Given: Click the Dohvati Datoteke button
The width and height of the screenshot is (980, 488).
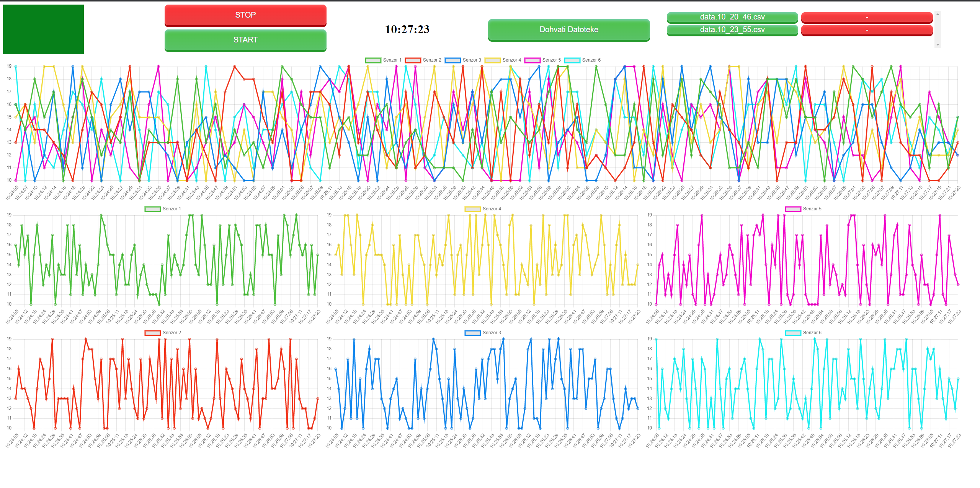Looking at the screenshot, I should tap(568, 29).
